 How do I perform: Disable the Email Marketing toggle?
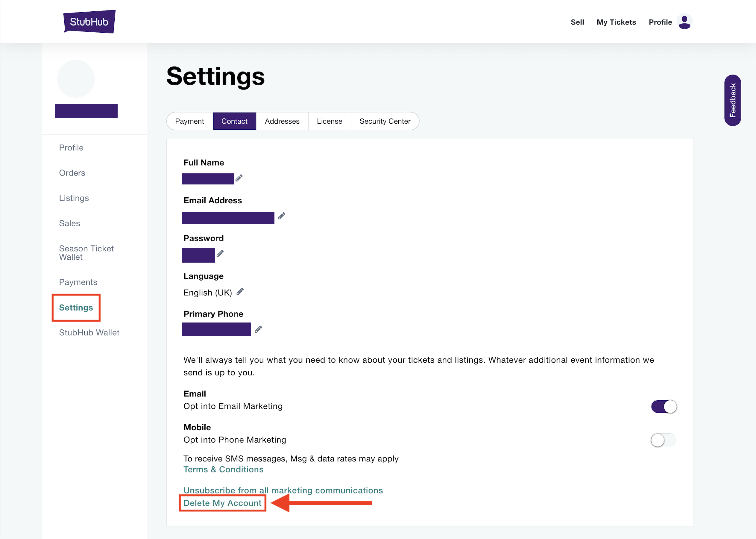point(664,407)
